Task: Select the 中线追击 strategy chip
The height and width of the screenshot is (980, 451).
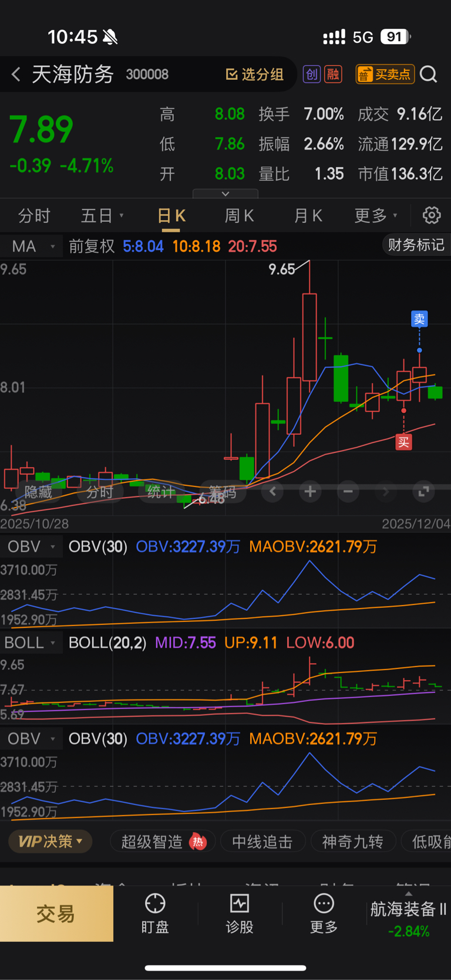Action: coord(262,842)
